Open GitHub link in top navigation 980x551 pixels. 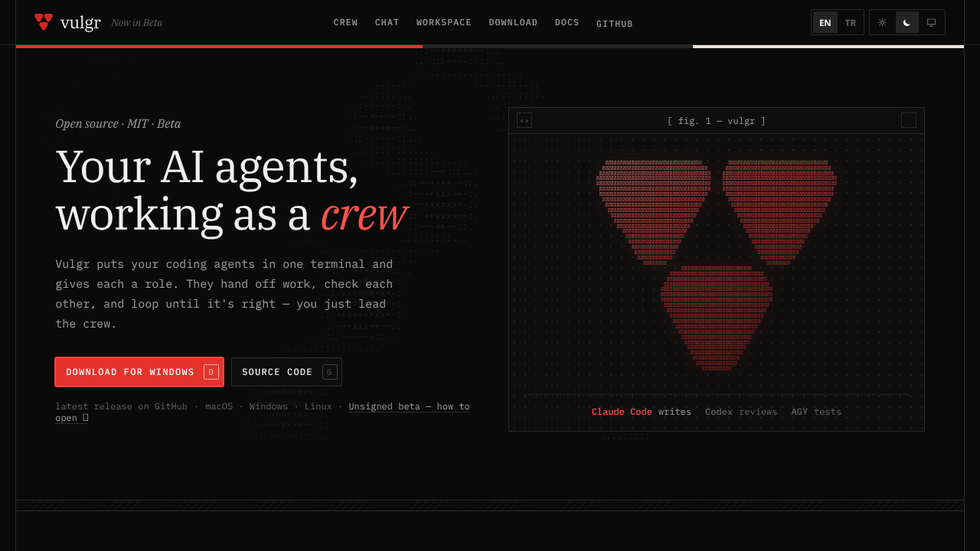pyautogui.click(x=615, y=24)
